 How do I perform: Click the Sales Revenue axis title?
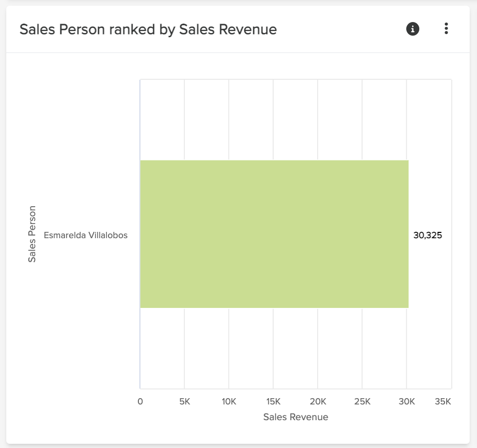pyautogui.click(x=295, y=417)
